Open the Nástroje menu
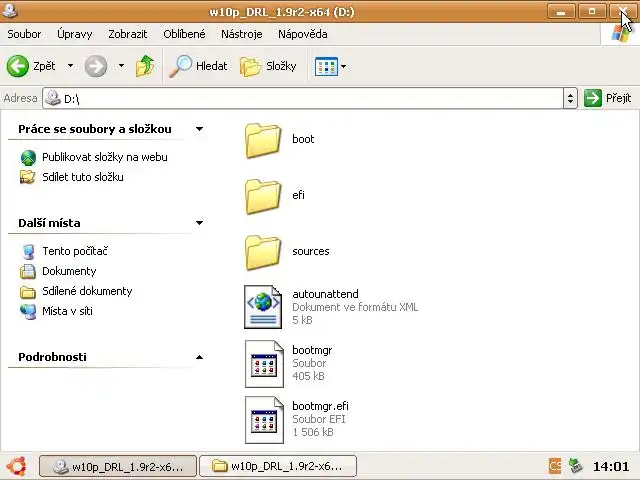The image size is (640, 480). click(x=242, y=34)
